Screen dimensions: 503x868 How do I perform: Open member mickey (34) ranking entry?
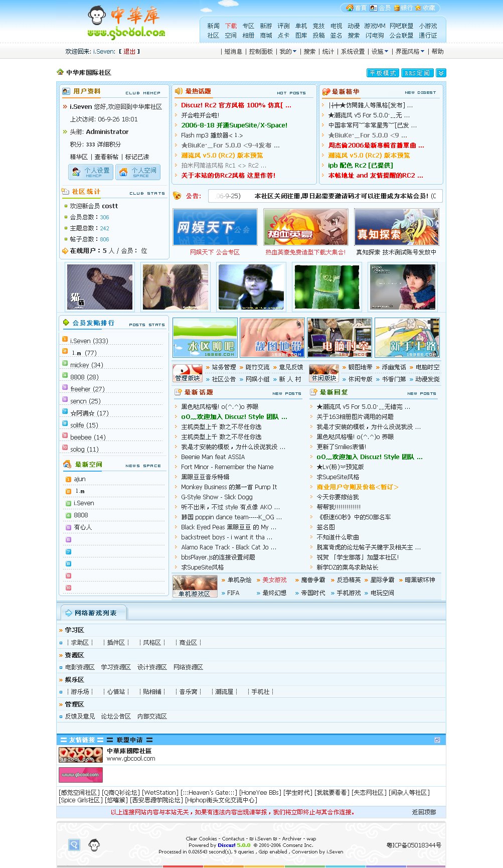click(x=86, y=365)
